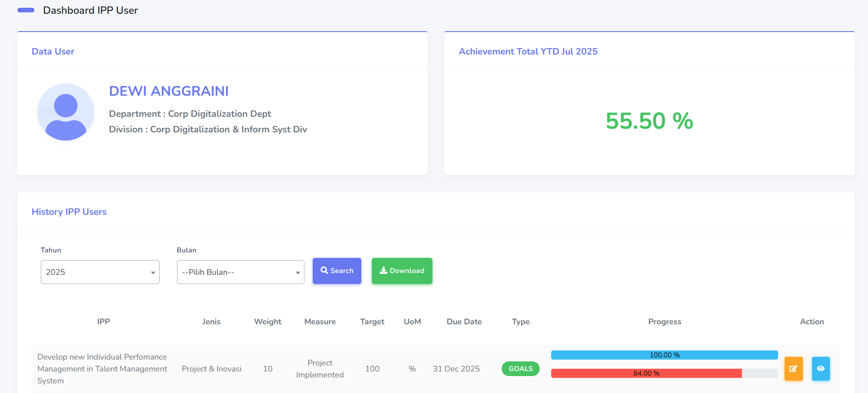Click the Search button
Screen dimensions: 868x393
(337, 271)
